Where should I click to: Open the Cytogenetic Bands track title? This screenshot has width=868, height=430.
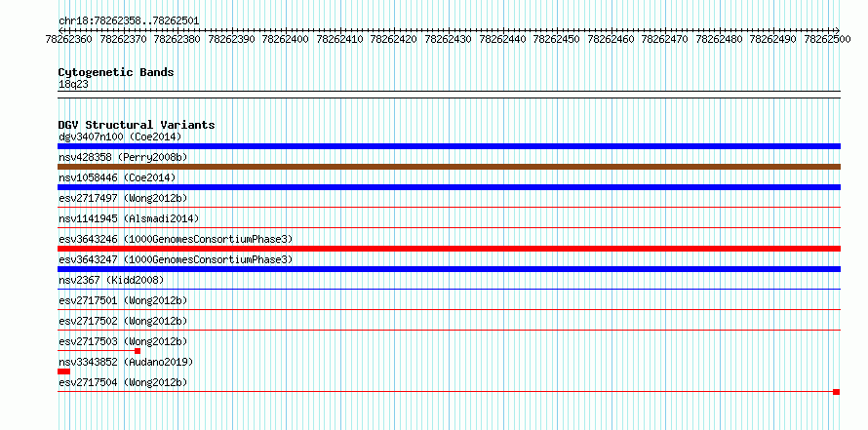(116, 72)
